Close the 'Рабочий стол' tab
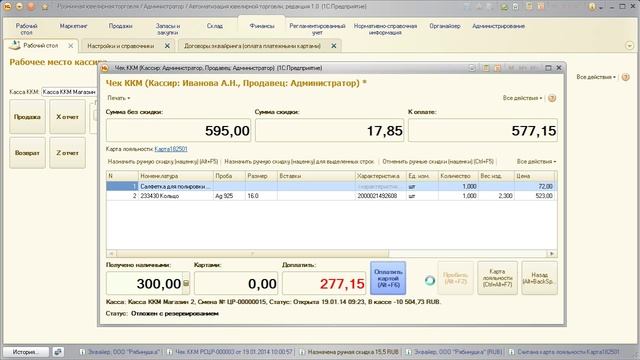 [71, 46]
